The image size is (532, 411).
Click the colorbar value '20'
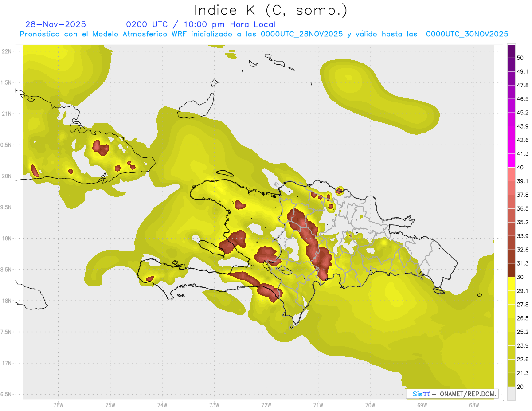click(520, 387)
